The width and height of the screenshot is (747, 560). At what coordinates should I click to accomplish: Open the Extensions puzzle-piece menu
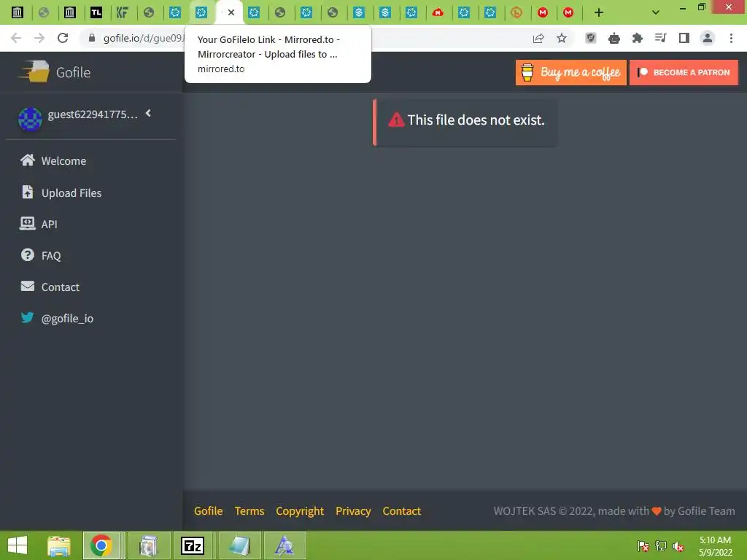[638, 38]
